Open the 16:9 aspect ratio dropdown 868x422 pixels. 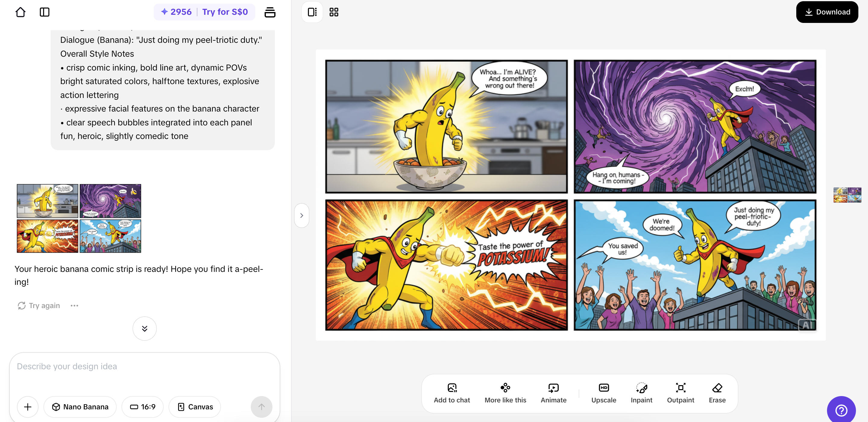[143, 407]
